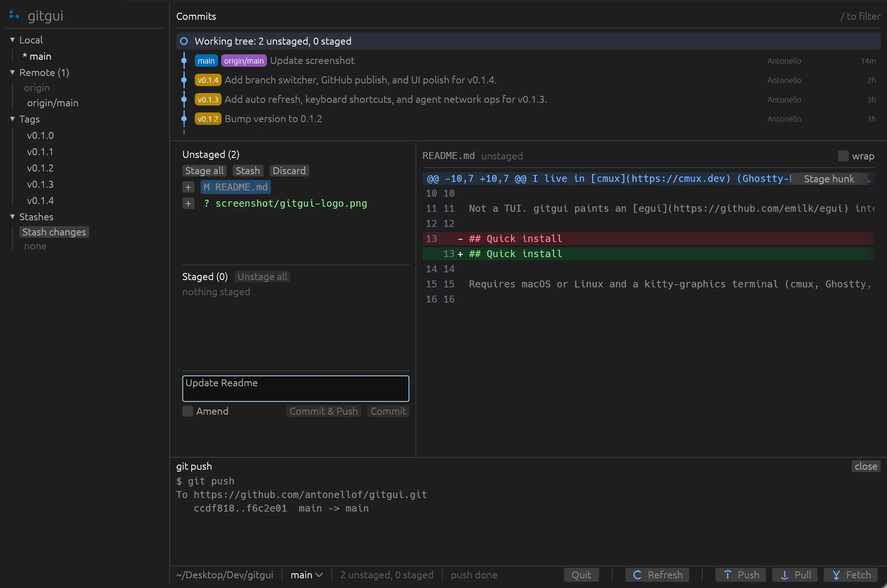887x588 pixels.
Task: Select the screenshot/gitgui-logo.png file entry
Action: [x=286, y=204]
